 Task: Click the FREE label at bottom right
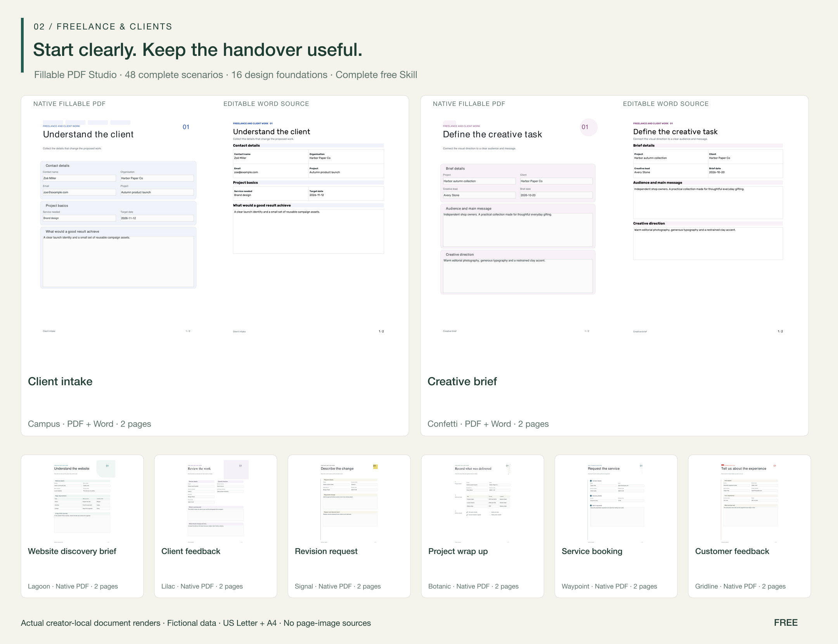(x=786, y=623)
